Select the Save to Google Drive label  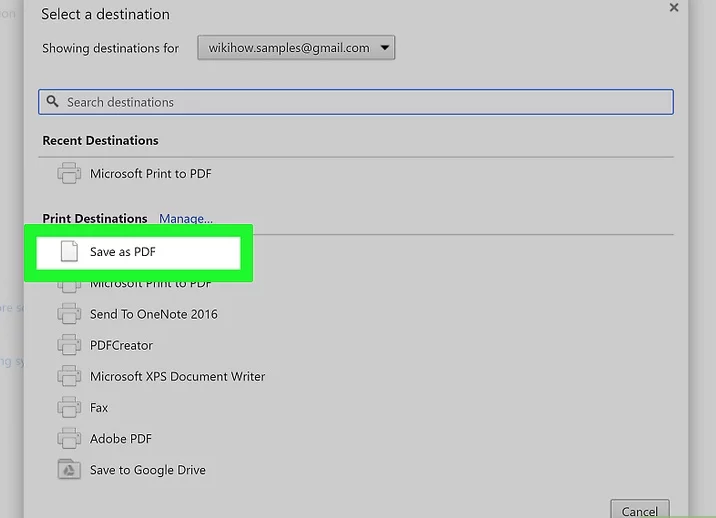pyautogui.click(x=147, y=470)
